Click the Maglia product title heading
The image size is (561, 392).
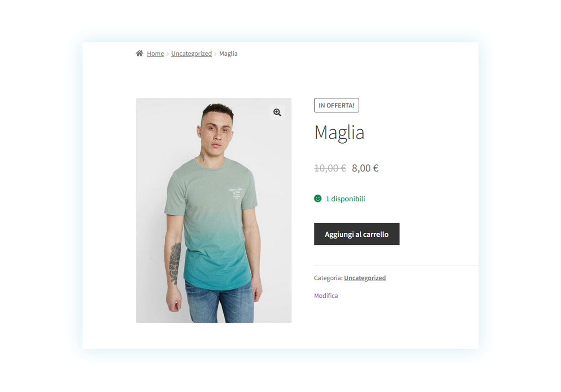coord(339,132)
